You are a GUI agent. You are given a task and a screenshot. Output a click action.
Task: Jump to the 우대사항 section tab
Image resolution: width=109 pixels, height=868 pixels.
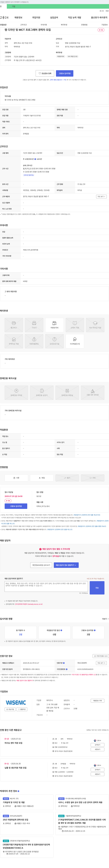click(x=44, y=25)
